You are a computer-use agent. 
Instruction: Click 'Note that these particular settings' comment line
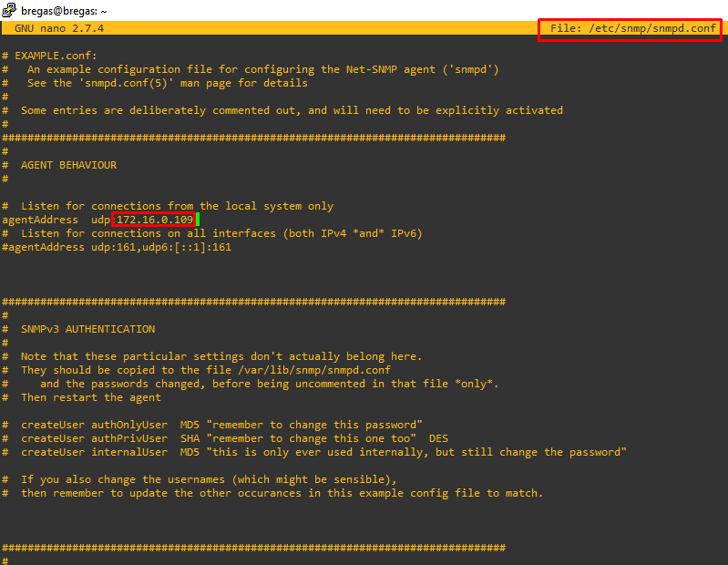212,356
